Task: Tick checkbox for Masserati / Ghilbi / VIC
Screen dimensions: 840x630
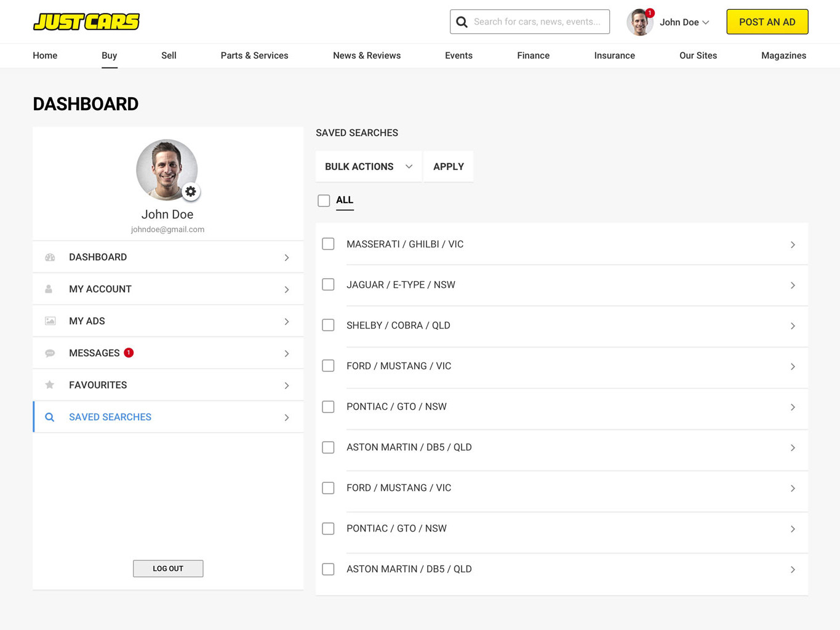Action: coord(328,244)
